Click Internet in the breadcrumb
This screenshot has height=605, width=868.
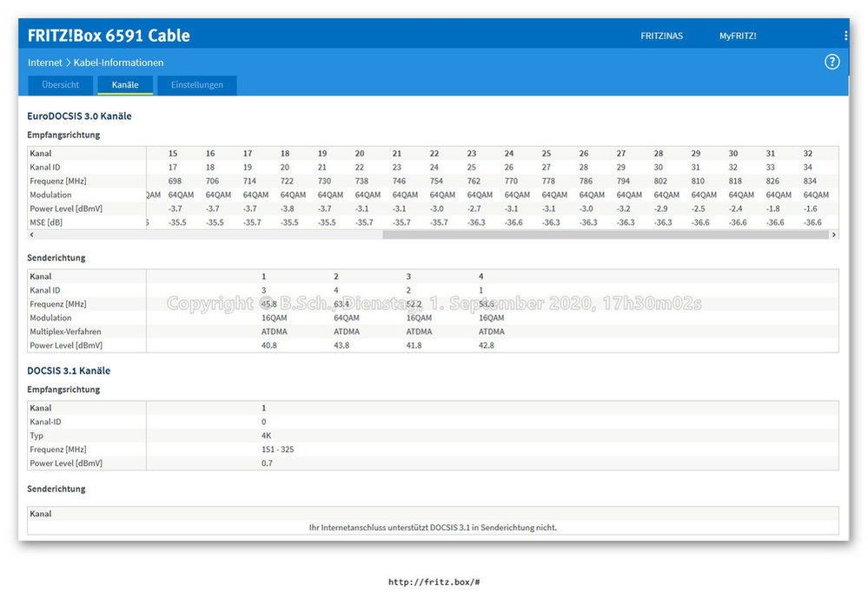click(x=45, y=63)
